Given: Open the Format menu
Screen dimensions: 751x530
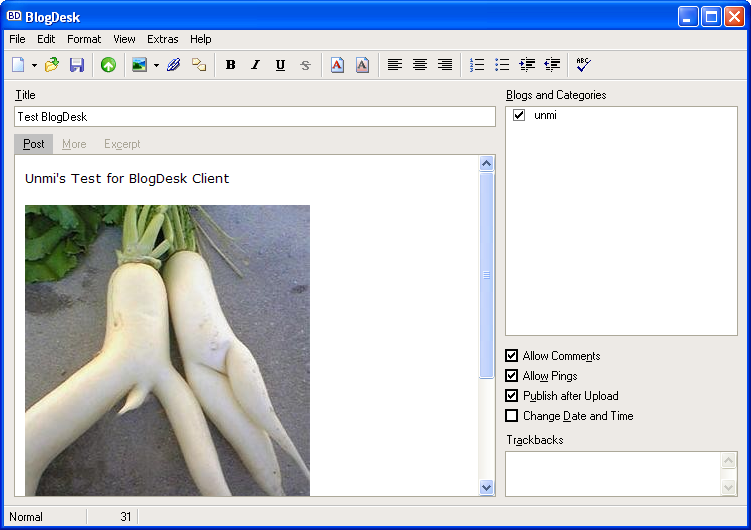Looking at the screenshot, I should pos(84,39).
